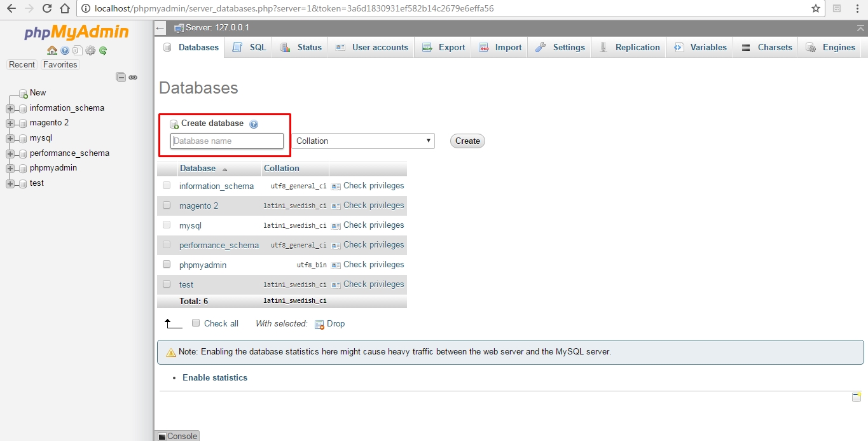The width and height of the screenshot is (868, 441).
Task: Expand information_schema tree node plus
Action: click(x=10, y=108)
